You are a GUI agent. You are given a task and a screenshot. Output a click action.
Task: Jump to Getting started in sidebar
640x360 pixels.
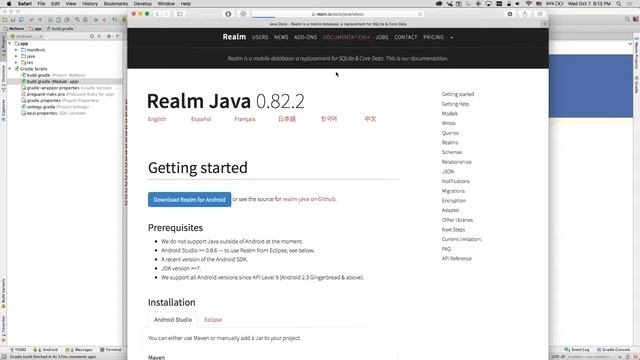click(458, 94)
